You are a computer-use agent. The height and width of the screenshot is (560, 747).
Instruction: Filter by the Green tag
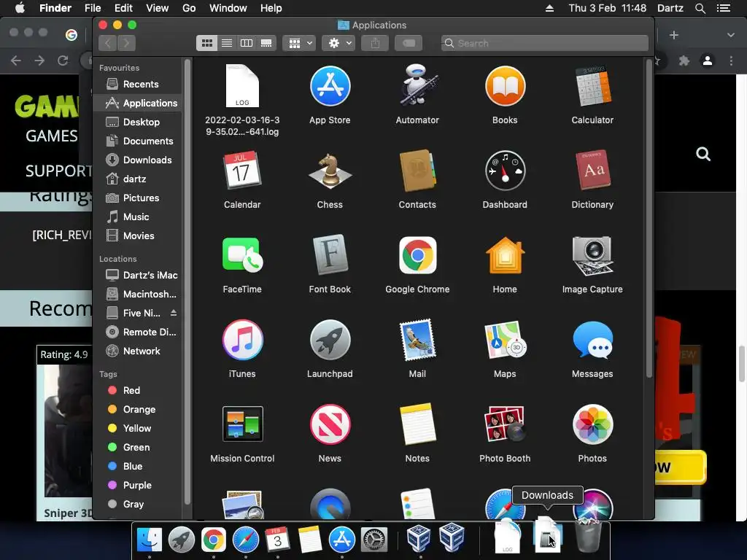tap(138, 447)
